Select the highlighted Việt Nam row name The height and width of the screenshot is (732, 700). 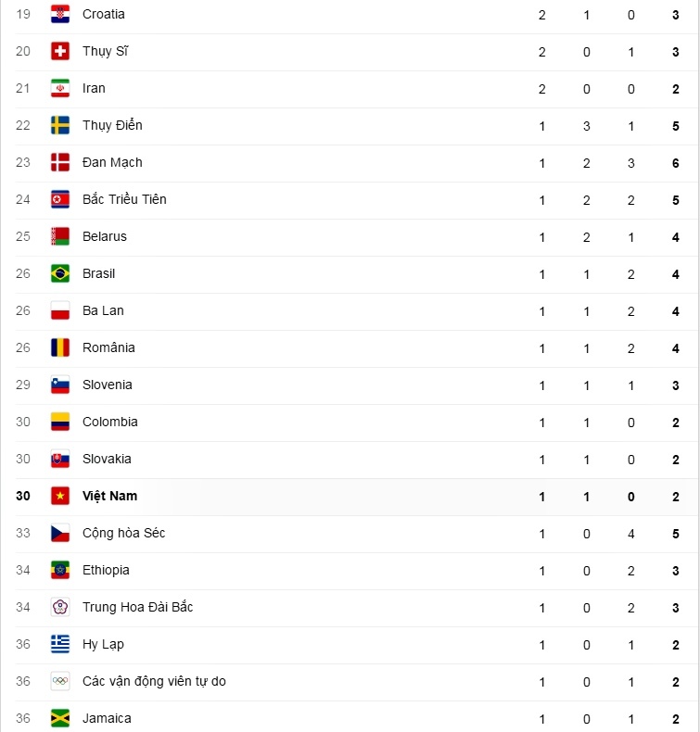click(x=109, y=496)
